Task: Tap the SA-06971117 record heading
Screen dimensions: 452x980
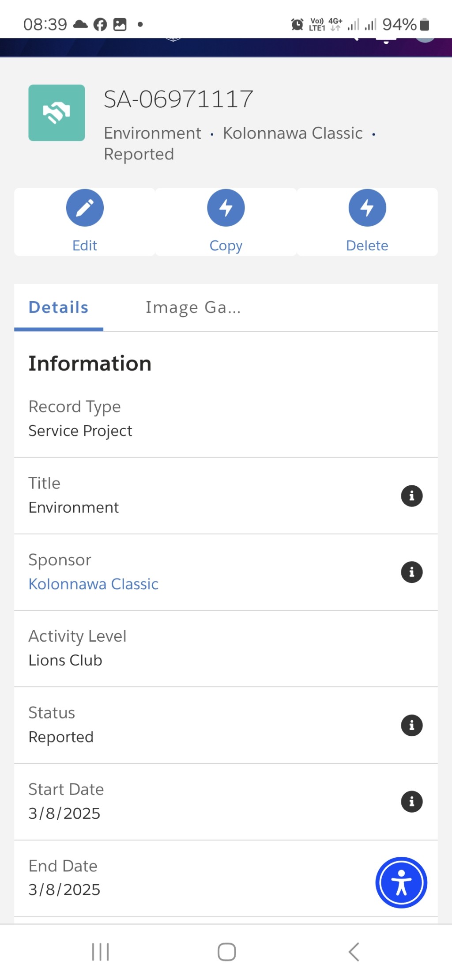Action: click(178, 99)
